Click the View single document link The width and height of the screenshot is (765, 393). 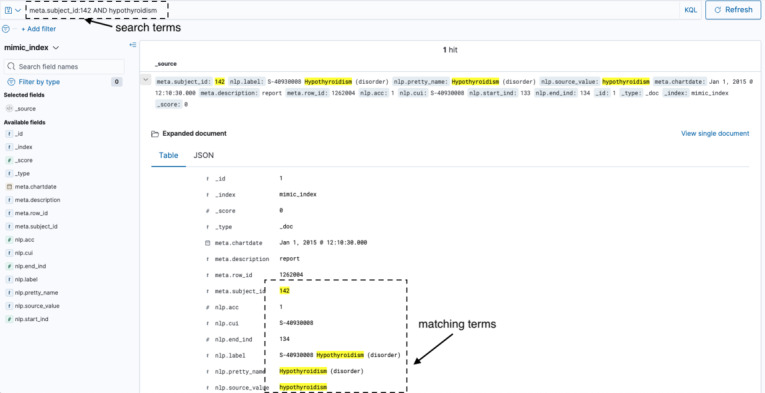coord(715,133)
